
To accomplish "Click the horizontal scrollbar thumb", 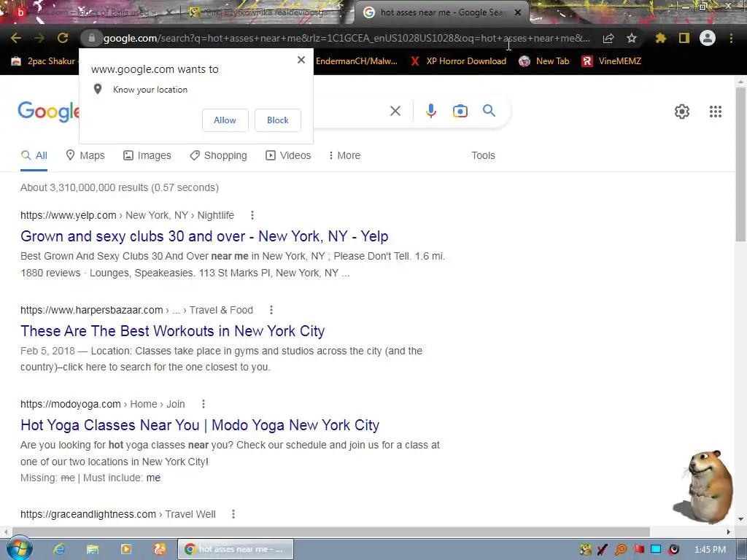I will [x=331, y=532].
